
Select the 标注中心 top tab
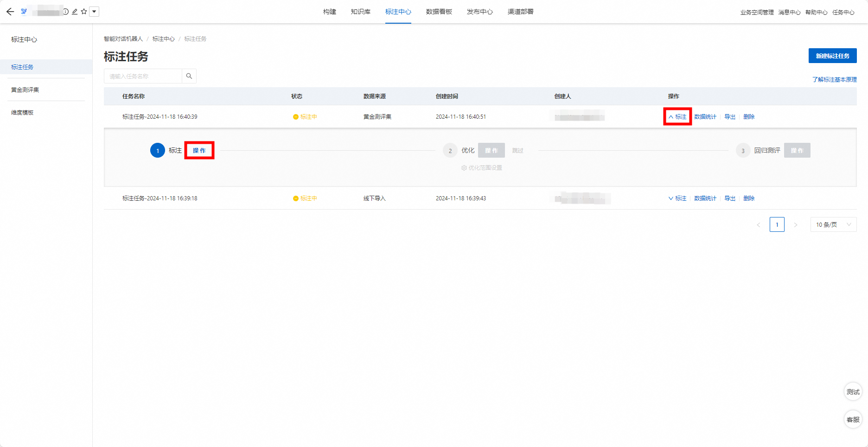coord(398,12)
